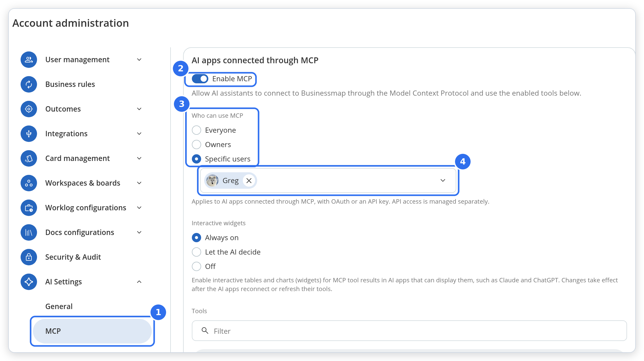Click the Business rules cycle icon
The width and height of the screenshot is (644, 361).
(29, 84)
